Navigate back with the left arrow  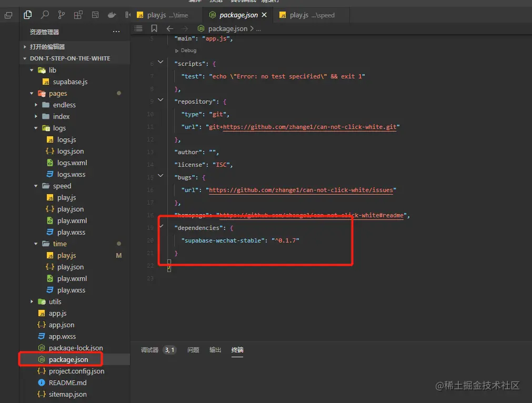(169, 28)
